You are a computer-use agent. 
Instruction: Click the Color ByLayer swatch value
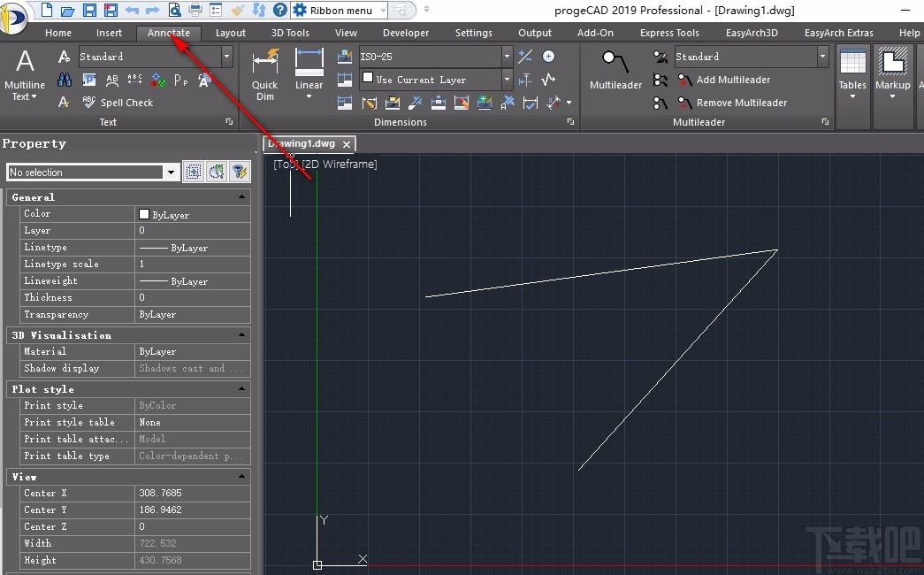(193, 214)
